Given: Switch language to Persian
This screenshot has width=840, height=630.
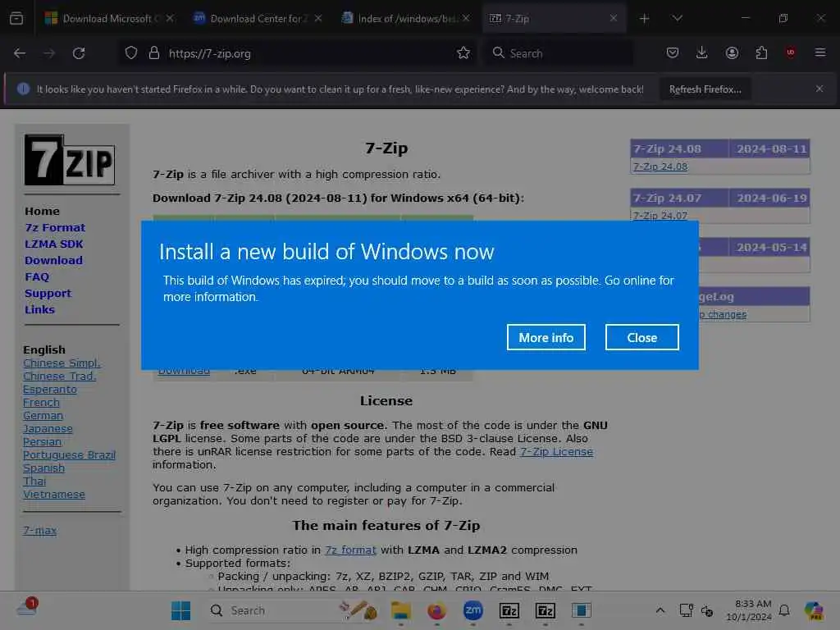Looking at the screenshot, I should (x=43, y=442).
